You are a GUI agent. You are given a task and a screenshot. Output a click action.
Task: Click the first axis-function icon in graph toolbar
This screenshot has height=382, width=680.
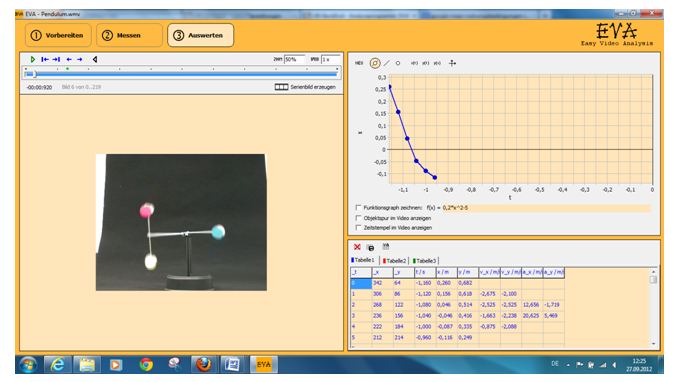[x=414, y=63]
